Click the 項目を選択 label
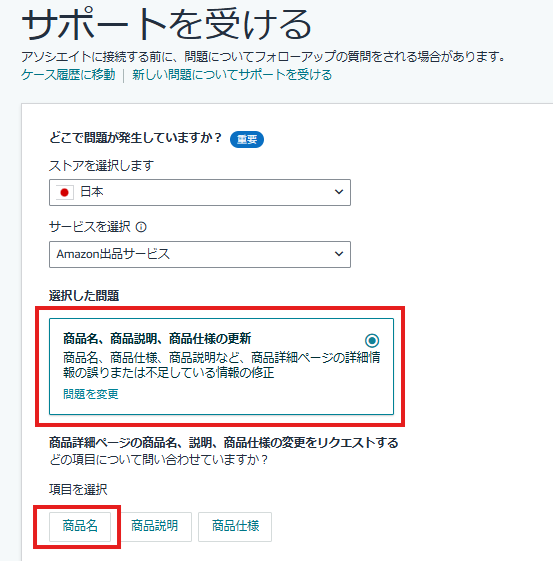Viewport: 553px width, 561px height. [78, 489]
